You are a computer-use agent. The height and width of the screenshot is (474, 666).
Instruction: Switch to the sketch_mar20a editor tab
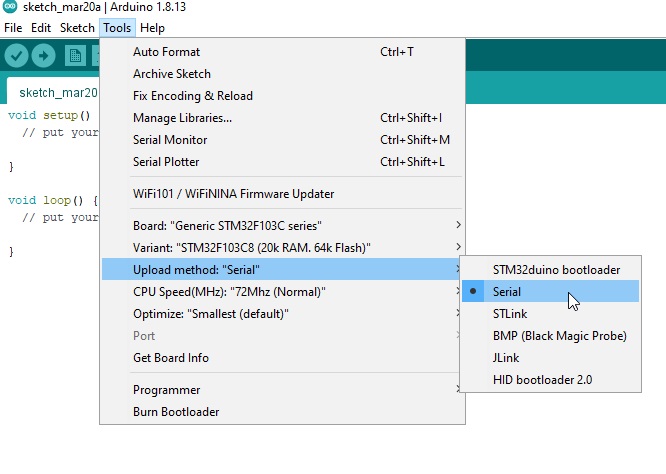pos(55,92)
